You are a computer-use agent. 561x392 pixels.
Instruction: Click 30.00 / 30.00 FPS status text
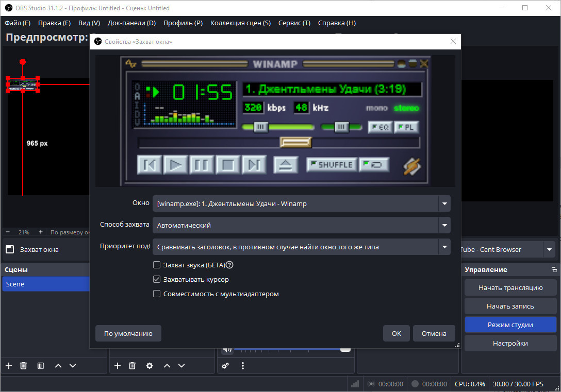pos(518,384)
